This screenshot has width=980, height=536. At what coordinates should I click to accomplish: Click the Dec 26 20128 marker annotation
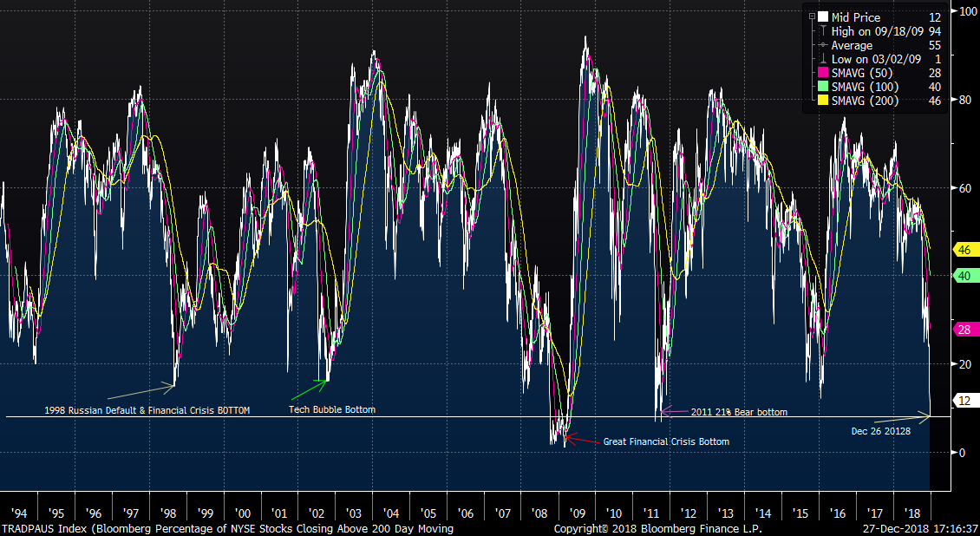[880, 429]
